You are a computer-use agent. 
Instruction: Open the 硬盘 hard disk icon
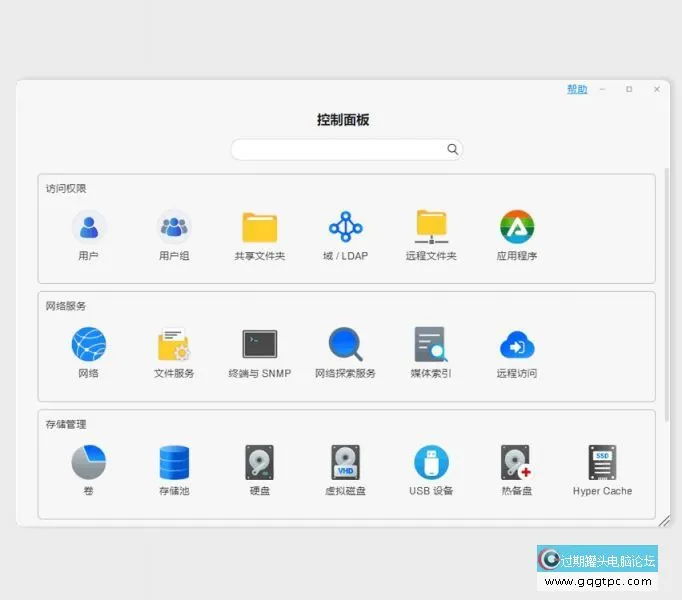(x=260, y=462)
